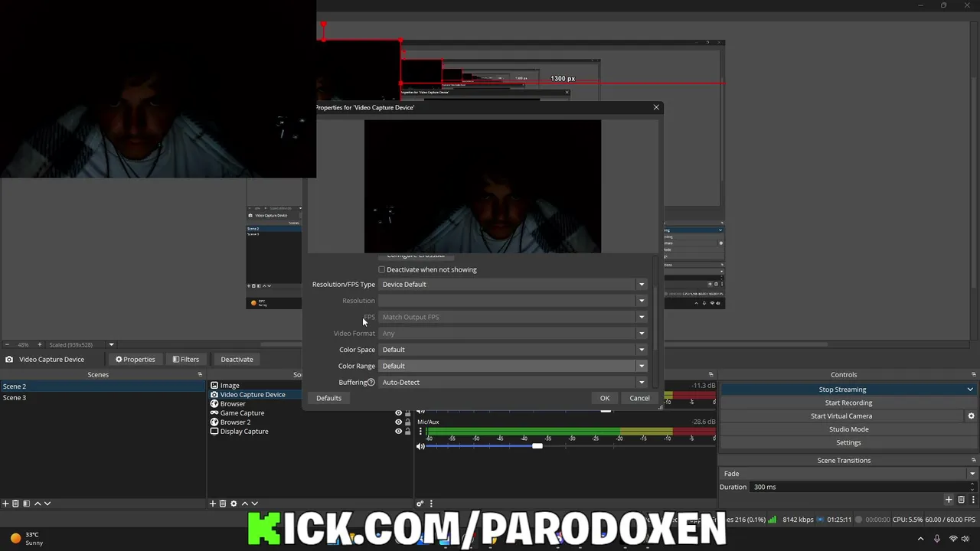Open FPS dropdown
The image size is (980, 551).
(513, 317)
